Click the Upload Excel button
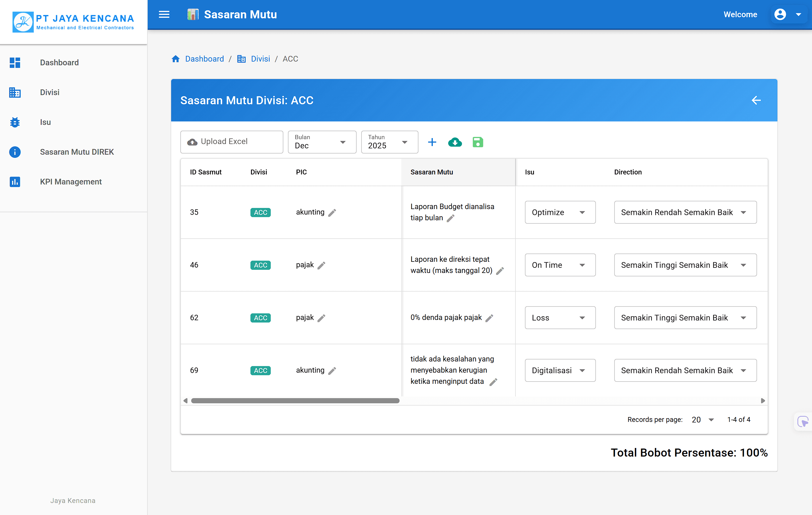This screenshot has width=812, height=515. pyautogui.click(x=232, y=142)
